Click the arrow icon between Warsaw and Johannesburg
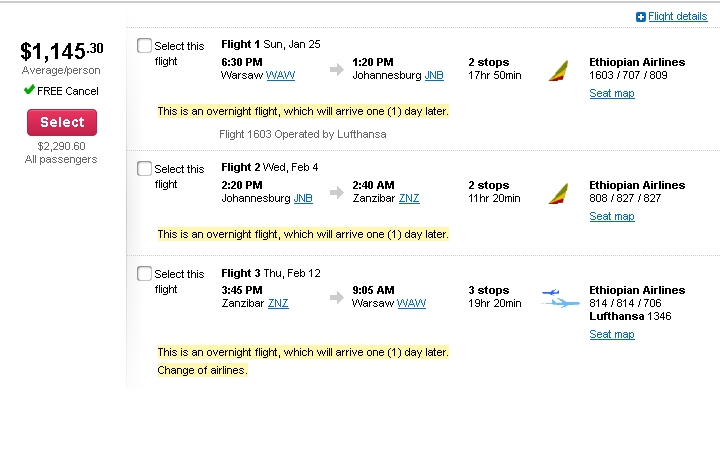 click(337, 69)
